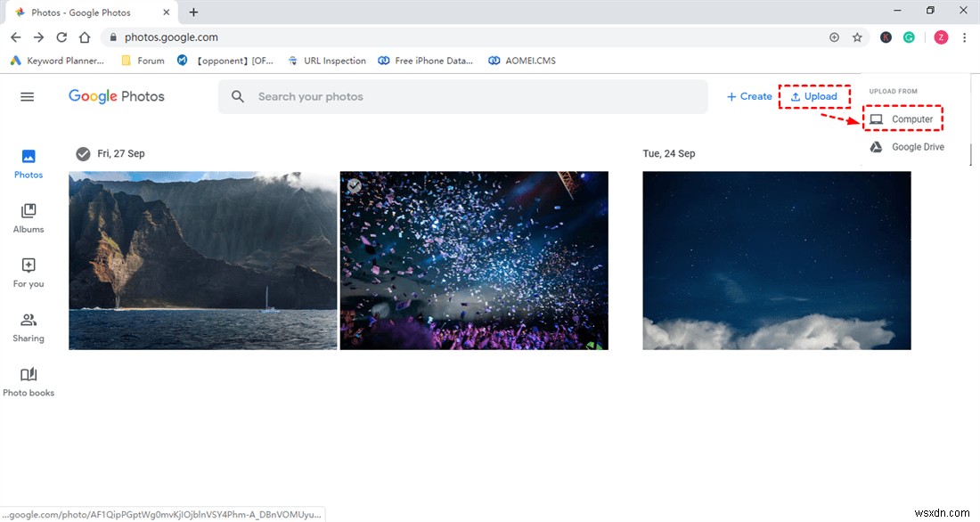Open Chrome three-dot menu

coord(964,37)
